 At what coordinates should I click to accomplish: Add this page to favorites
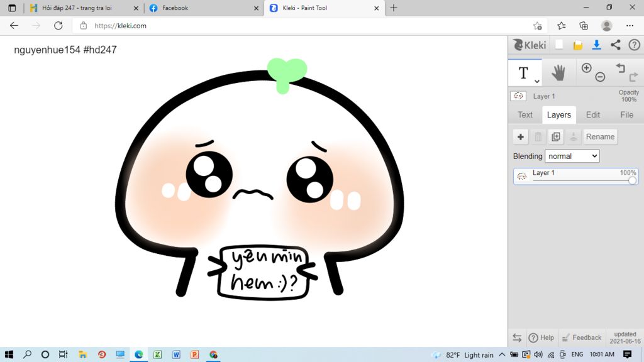point(538,26)
